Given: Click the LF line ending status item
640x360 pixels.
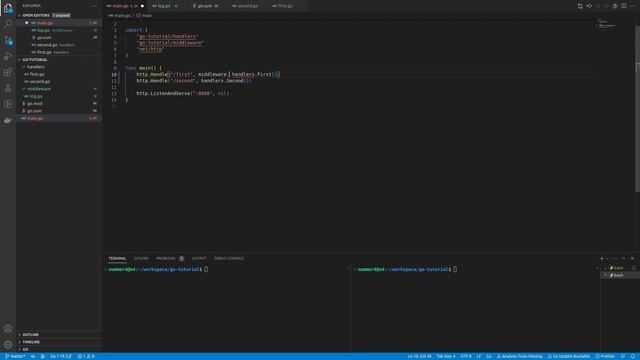Looking at the screenshot, I should point(479,356).
